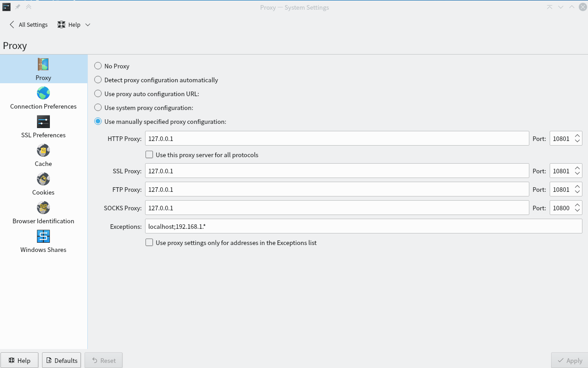The image size is (588, 368).
Task: Select the No Proxy option
Action: (97, 66)
